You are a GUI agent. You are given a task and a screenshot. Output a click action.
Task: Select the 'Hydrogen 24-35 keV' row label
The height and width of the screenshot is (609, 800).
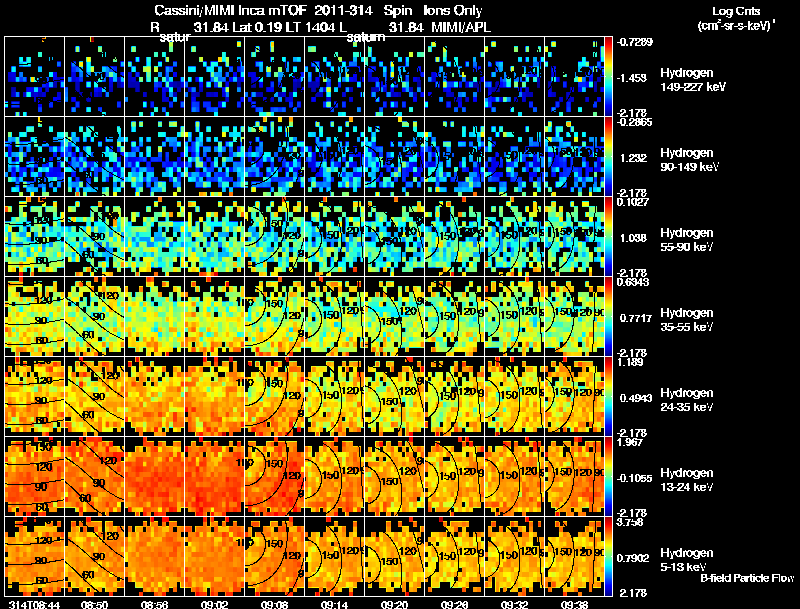(x=687, y=400)
